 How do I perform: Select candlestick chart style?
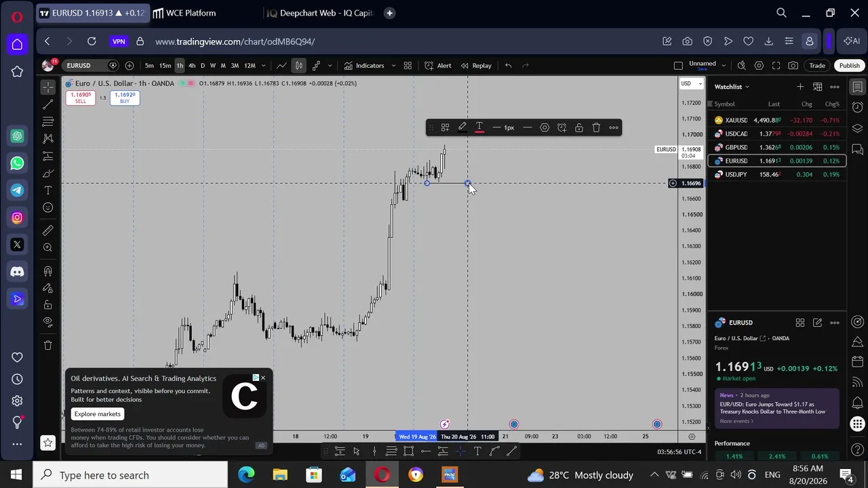coord(299,66)
